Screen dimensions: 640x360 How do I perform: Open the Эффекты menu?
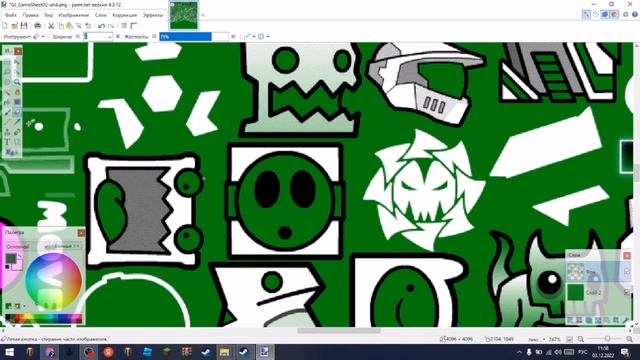(x=153, y=15)
